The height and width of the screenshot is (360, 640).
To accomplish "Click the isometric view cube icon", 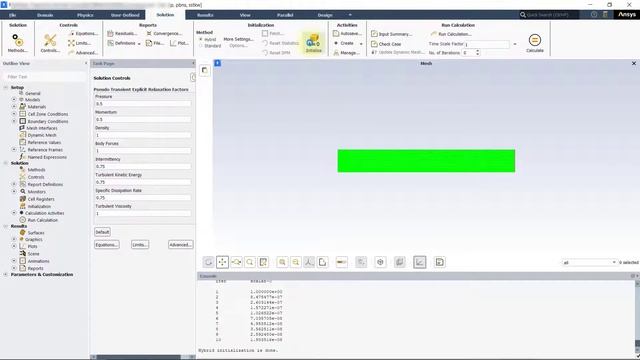I will tap(380, 262).
